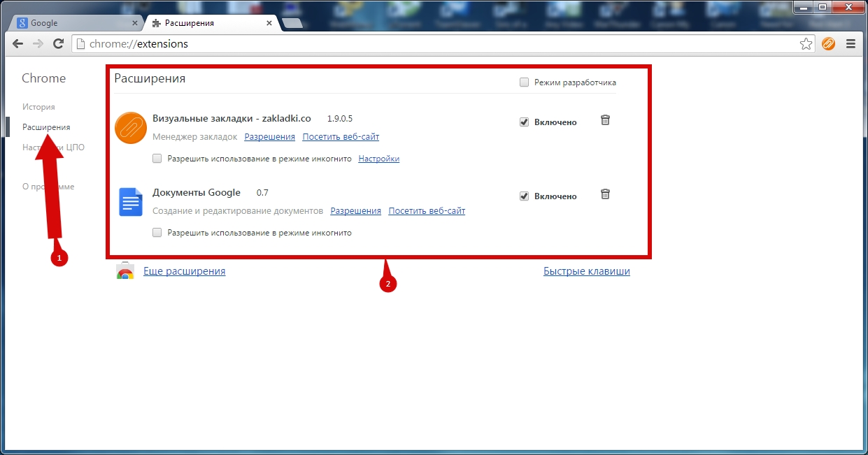The image size is (868, 455).
Task: Click the Визуальные закладки - zakladki.co title
Action: tap(232, 118)
